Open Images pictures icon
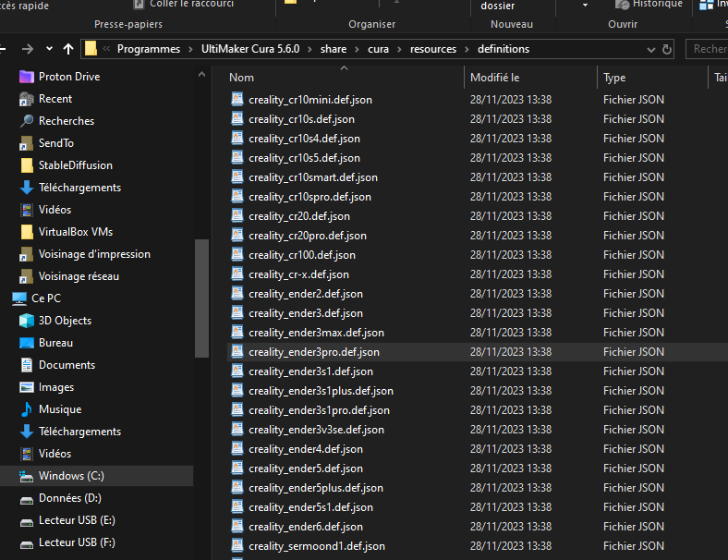 [x=27, y=387]
